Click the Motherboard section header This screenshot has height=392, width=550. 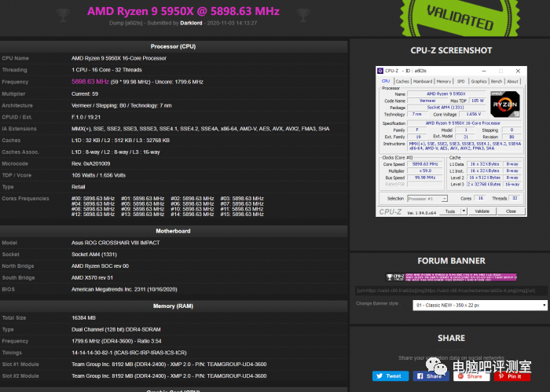174,231
